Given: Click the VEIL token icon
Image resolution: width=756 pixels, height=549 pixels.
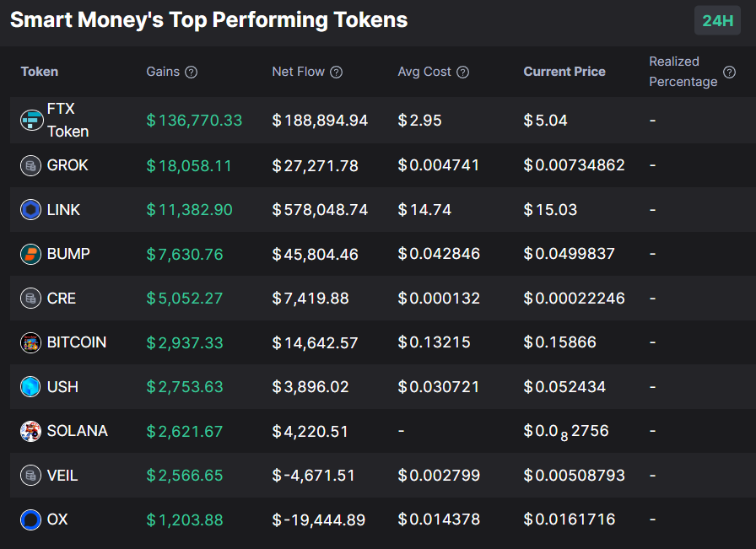Looking at the screenshot, I should pos(30,476).
